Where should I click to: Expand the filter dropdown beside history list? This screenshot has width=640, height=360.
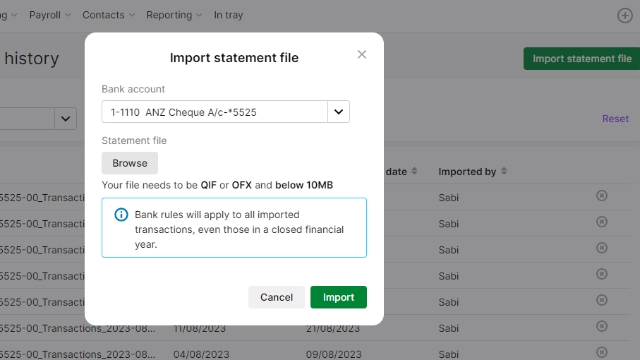[65, 118]
